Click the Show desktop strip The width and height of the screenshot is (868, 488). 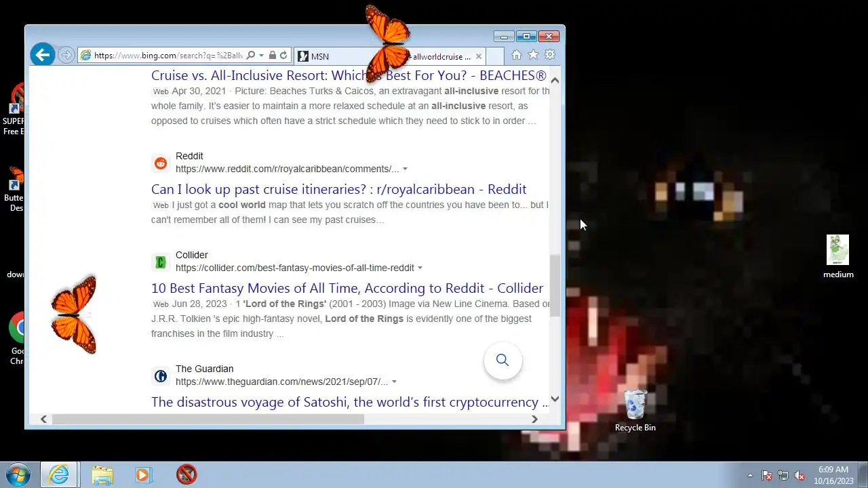(863, 474)
